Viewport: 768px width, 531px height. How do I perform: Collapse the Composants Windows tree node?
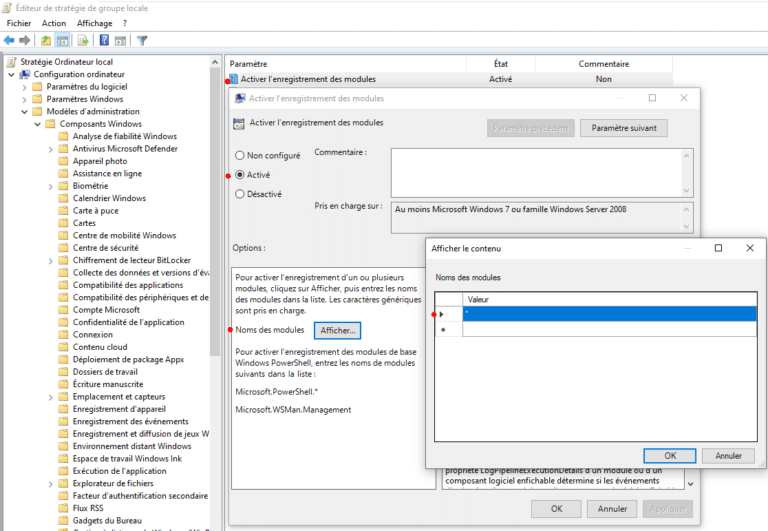point(37,124)
